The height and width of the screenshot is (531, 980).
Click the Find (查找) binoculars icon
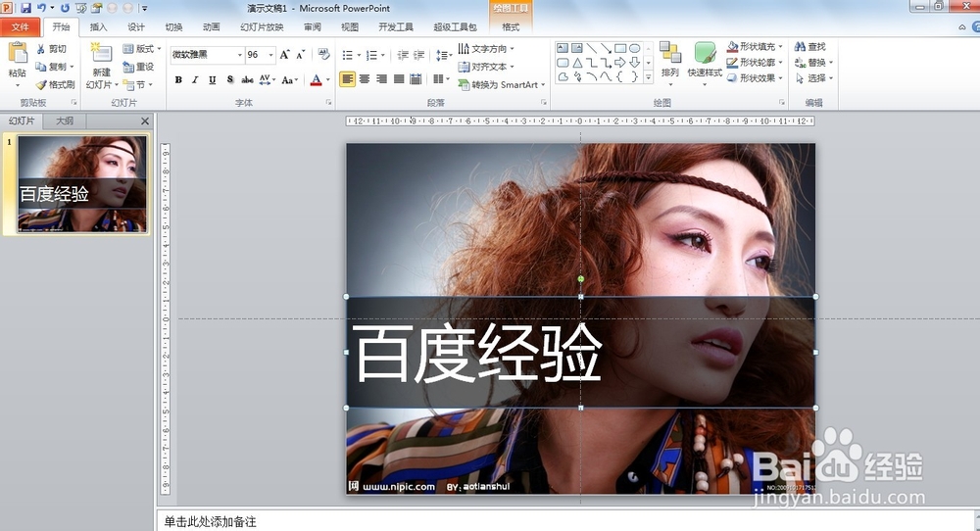800,47
